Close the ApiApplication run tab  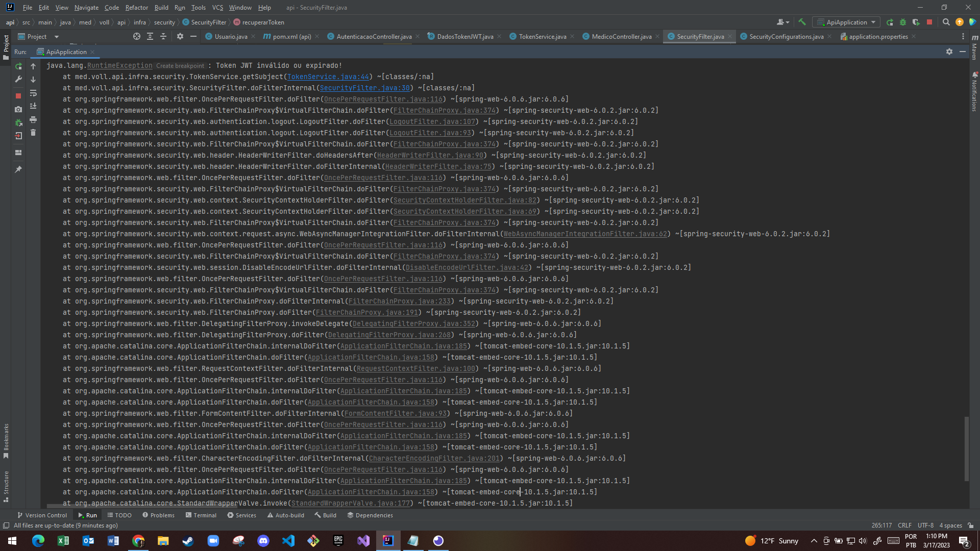92,52
